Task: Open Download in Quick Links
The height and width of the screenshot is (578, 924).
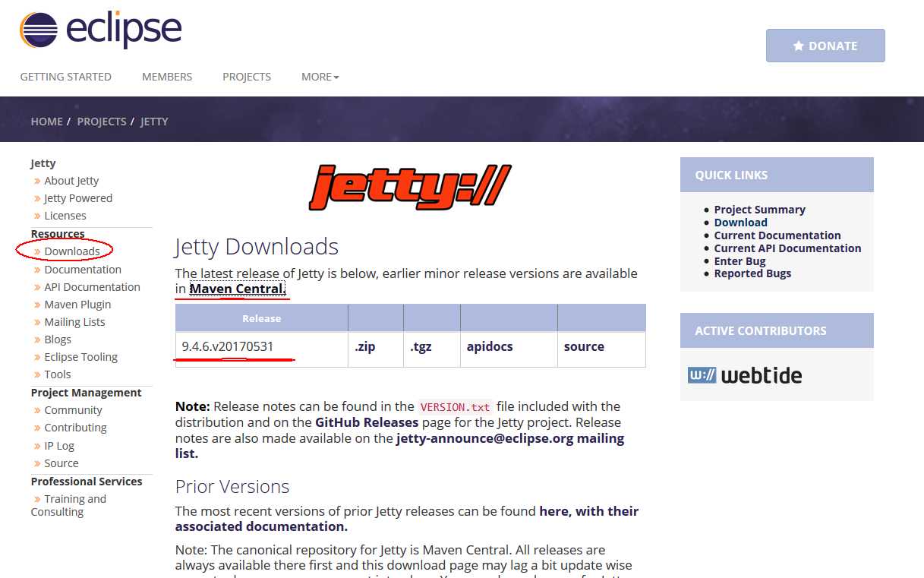Action: [741, 223]
